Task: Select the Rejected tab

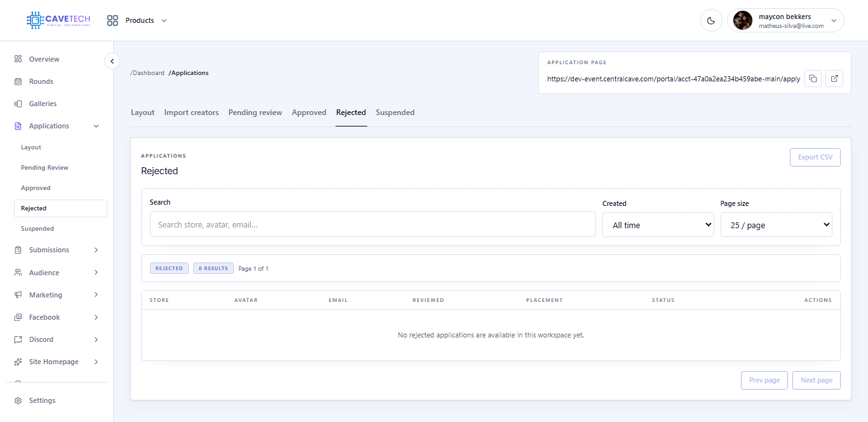Action: tap(351, 112)
